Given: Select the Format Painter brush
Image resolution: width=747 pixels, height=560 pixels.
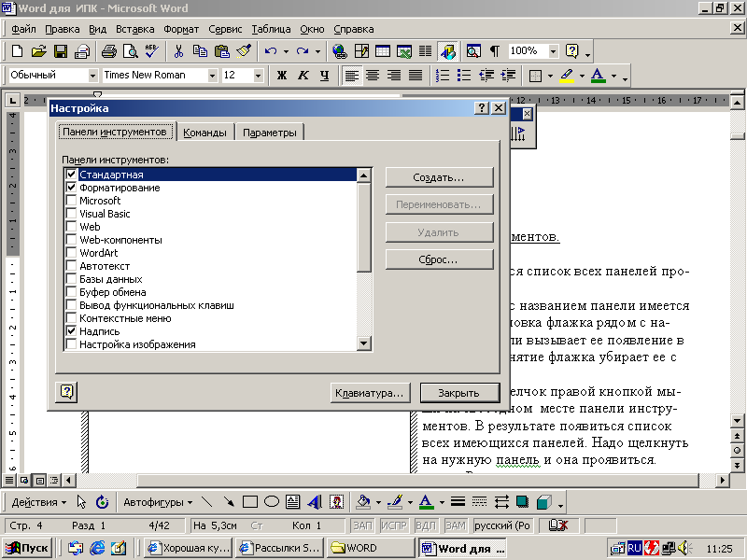Looking at the screenshot, I should coord(244,51).
